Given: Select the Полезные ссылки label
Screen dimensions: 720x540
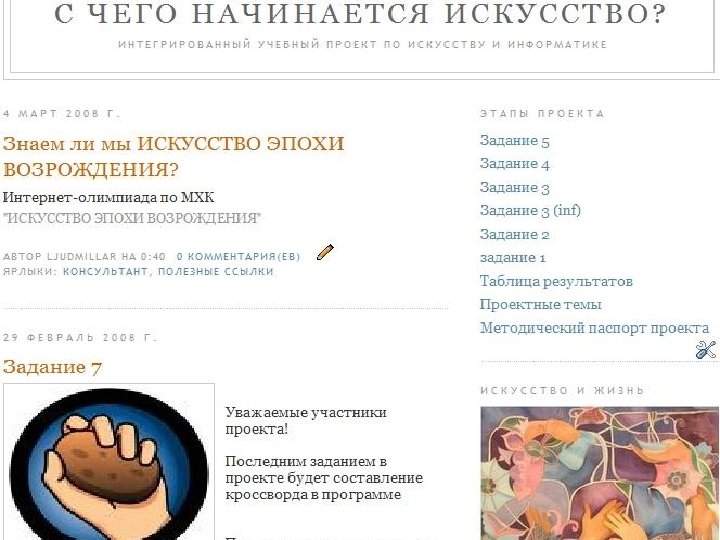Looking at the screenshot, I should click(216, 271).
